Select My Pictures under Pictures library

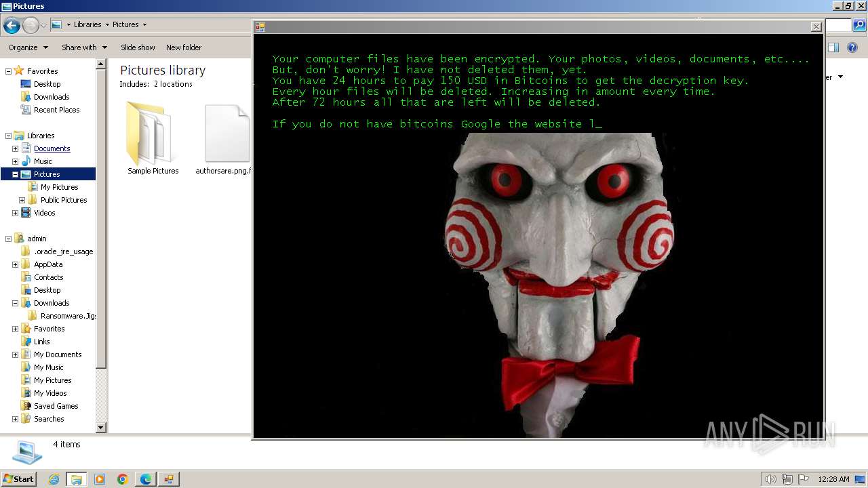point(59,187)
